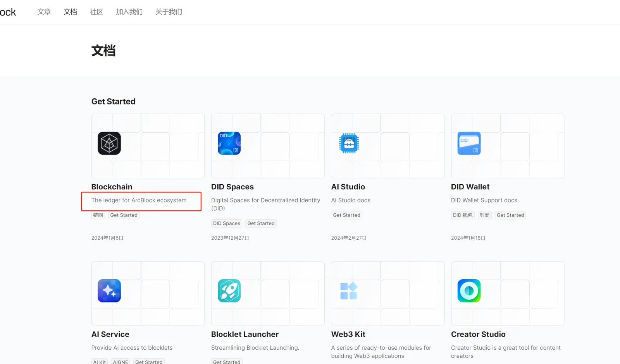This screenshot has height=364, width=620.
Task: Click the date 2024年2月27日
Action: coord(349,238)
